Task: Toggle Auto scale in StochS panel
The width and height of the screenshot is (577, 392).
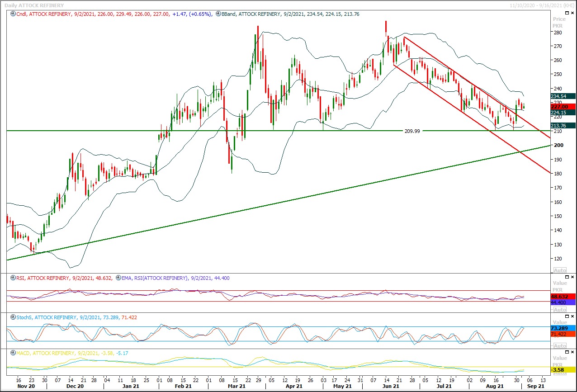Action: click(560, 345)
